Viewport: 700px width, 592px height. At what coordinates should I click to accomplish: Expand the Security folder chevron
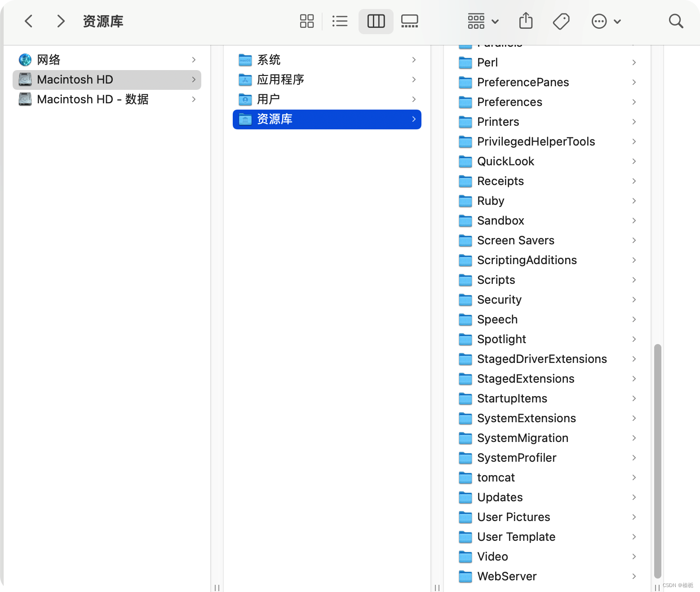coord(634,300)
